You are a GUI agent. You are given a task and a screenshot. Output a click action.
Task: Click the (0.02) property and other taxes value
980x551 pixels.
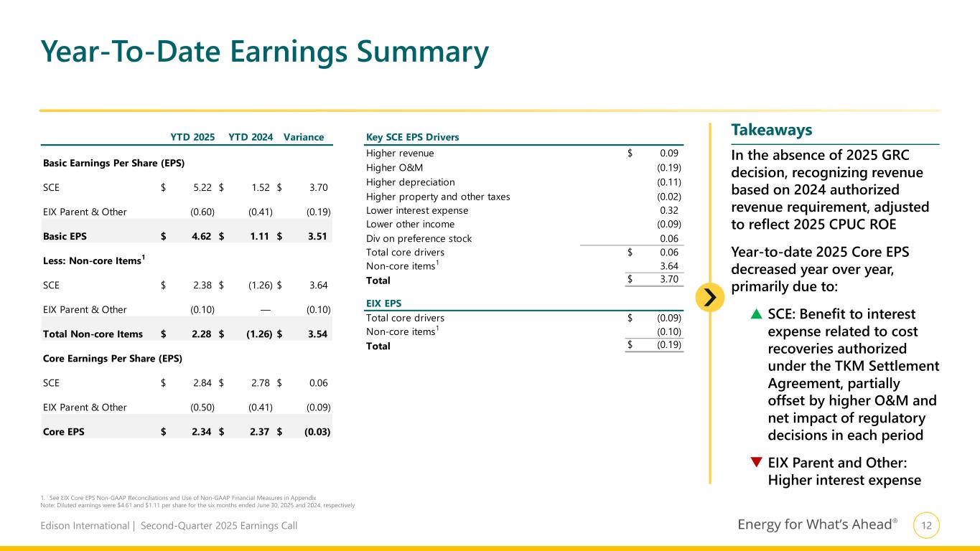(x=669, y=196)
